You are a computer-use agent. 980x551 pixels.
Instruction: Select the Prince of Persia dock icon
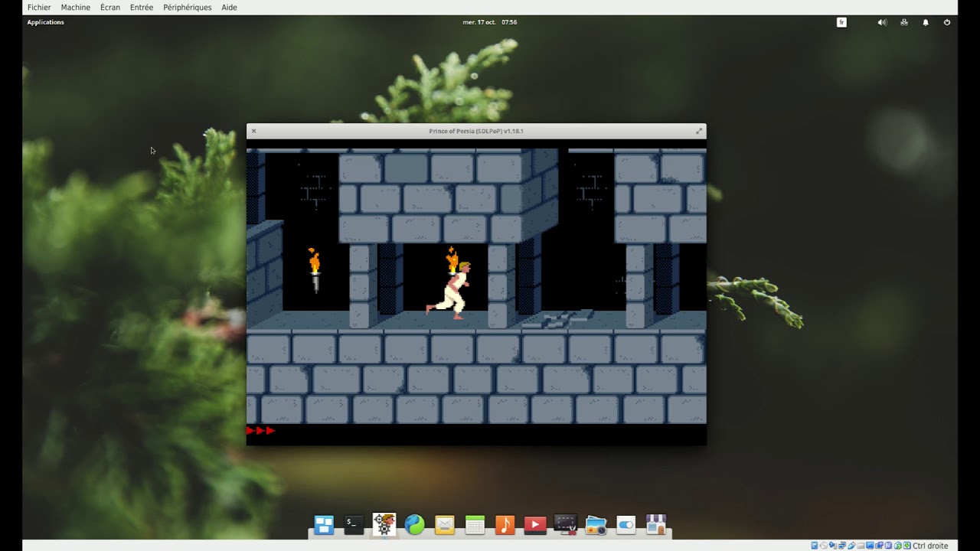(384, 524)
